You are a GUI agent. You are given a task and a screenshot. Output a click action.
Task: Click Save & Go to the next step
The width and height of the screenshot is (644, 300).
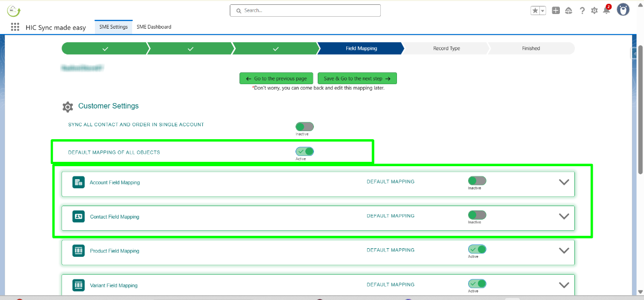point(357,79)
